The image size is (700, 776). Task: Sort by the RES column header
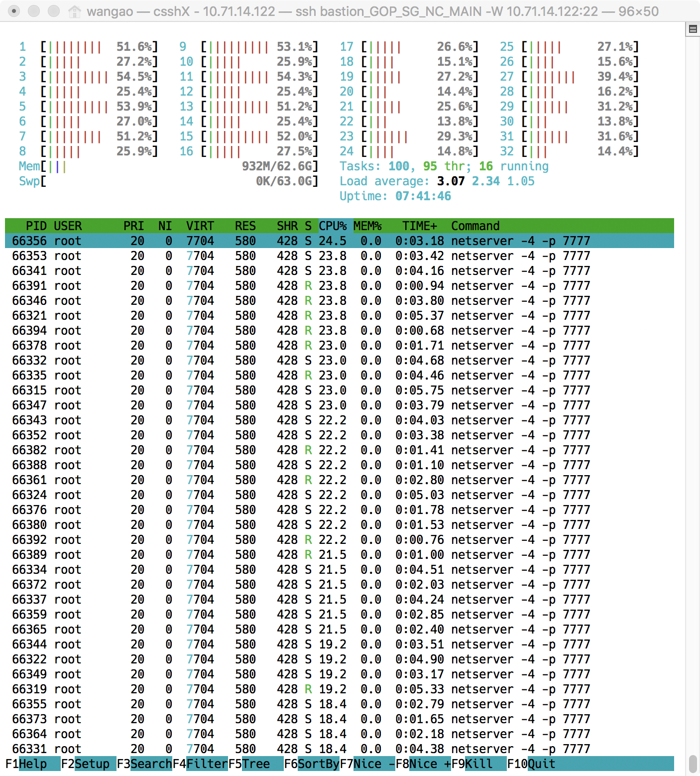[x=245, y=226]
